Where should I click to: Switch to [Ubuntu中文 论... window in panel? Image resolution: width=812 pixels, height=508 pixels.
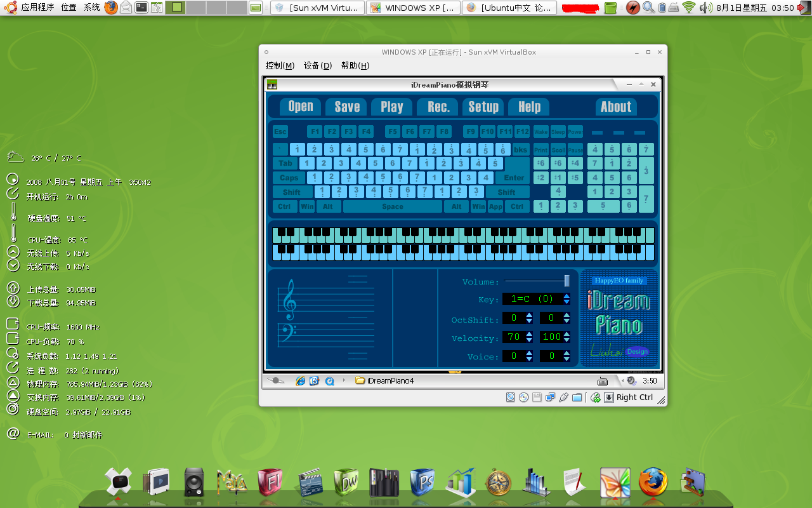point(510,8)
